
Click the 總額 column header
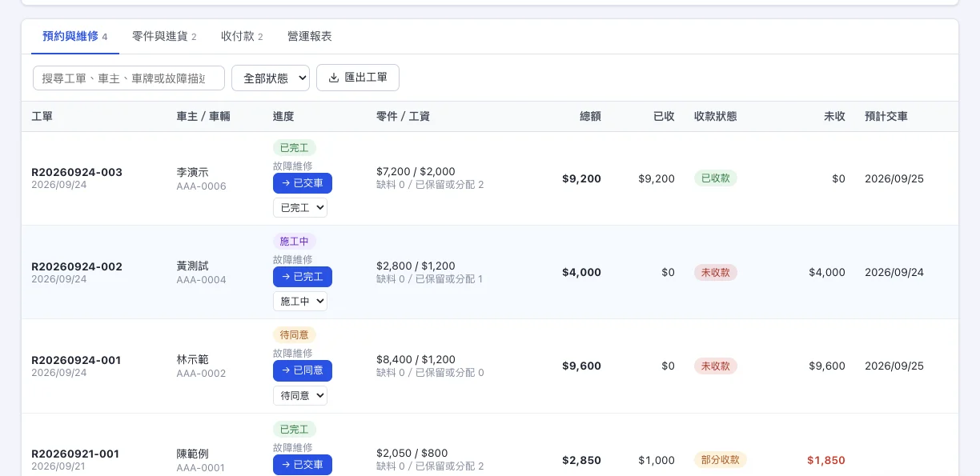tap(591, 117)
